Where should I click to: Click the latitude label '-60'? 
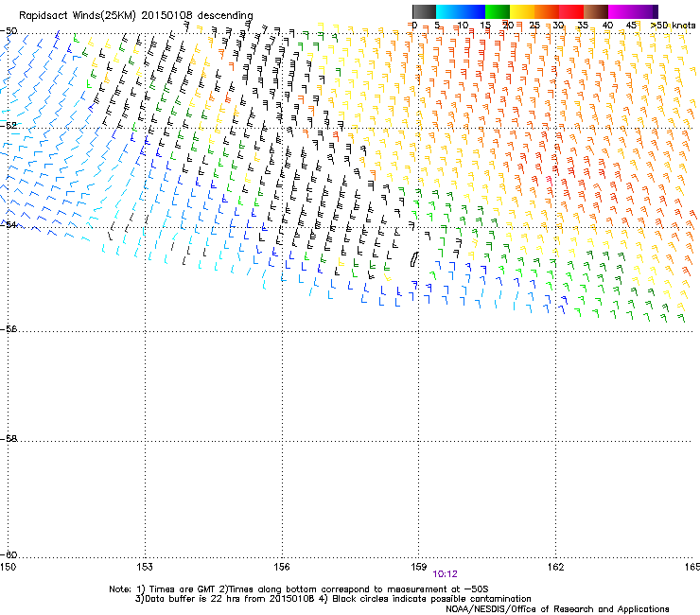point(9,555)
